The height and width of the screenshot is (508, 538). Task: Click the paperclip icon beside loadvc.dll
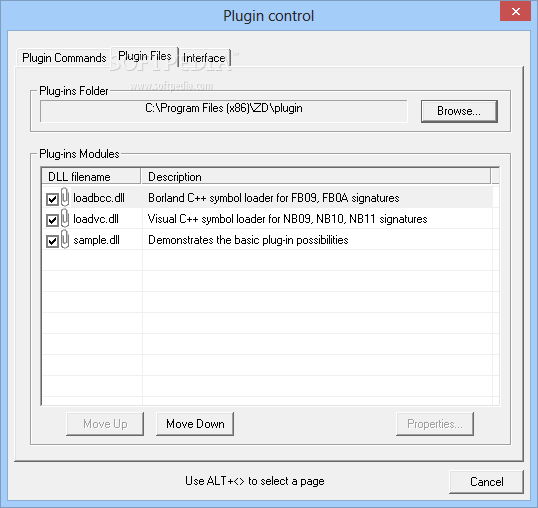65,218
